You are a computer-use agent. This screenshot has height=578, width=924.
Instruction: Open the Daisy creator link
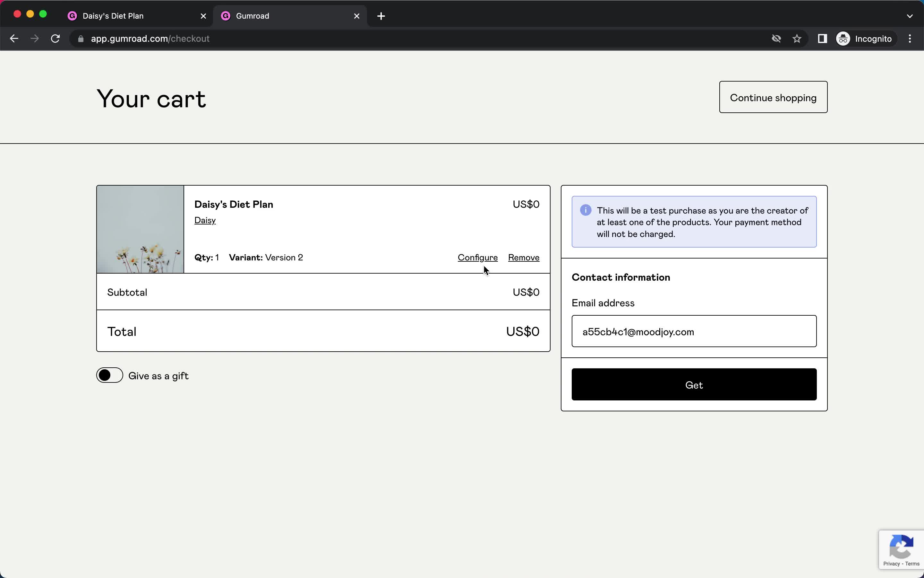(205, 221)
